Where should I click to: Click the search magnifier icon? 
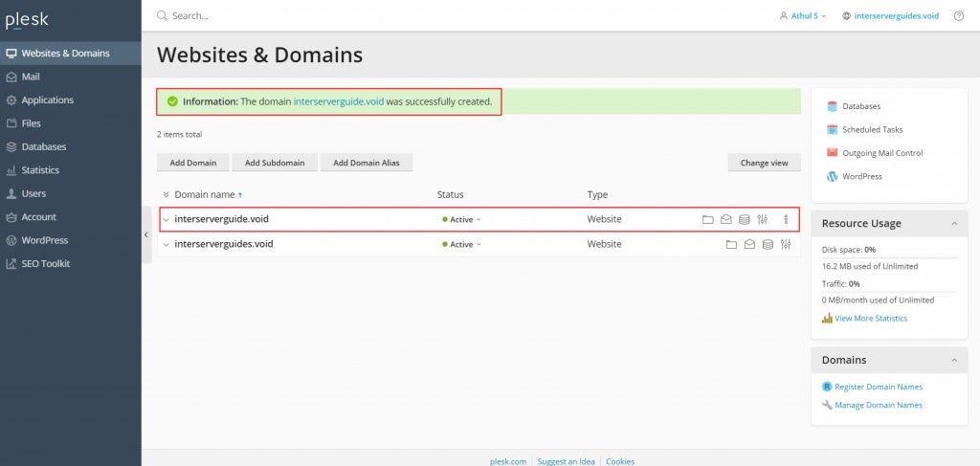(162, 15)
